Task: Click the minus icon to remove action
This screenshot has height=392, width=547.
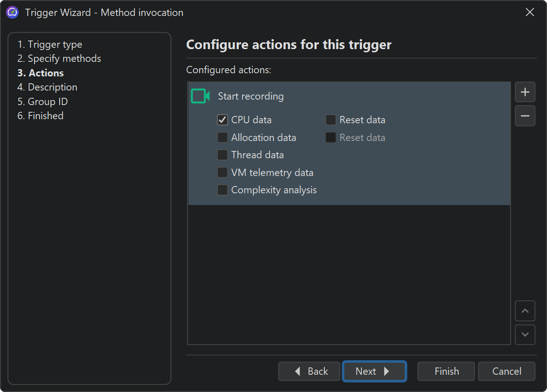Action: (x=525, y=116)
